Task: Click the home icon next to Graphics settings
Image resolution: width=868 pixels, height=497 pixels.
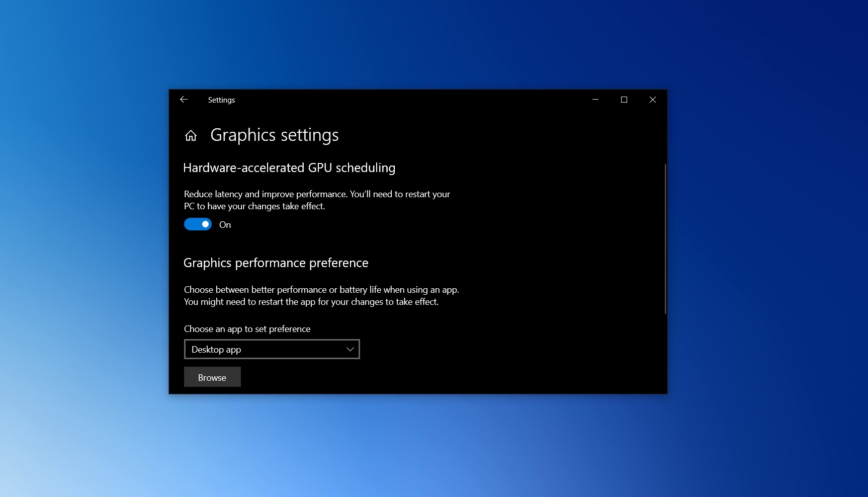Action: [191, 135]
